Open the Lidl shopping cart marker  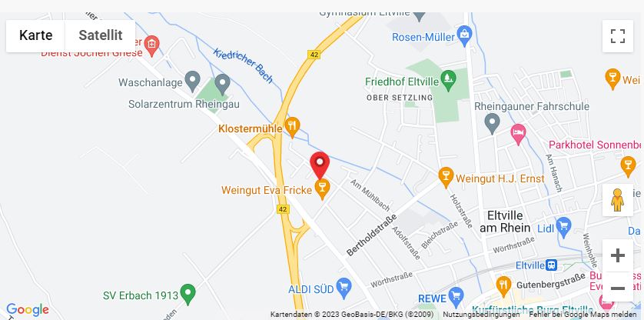point(564,228)
